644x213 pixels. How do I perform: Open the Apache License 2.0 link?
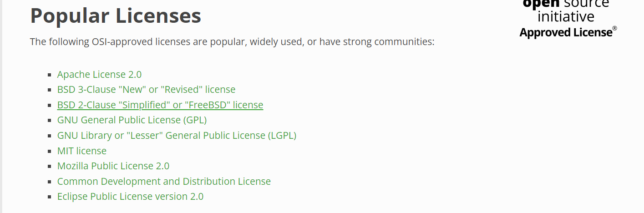tap(99, 75)
